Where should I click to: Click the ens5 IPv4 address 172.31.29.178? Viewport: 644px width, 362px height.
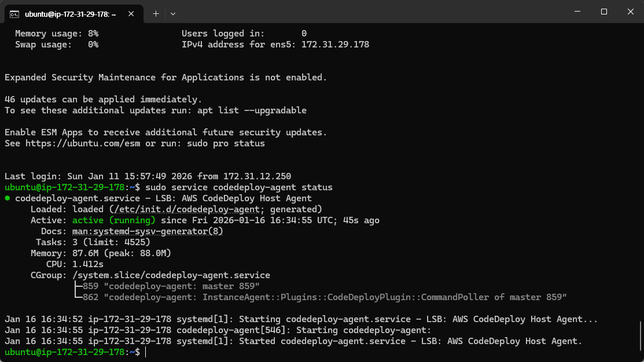[x=335, y=45]
